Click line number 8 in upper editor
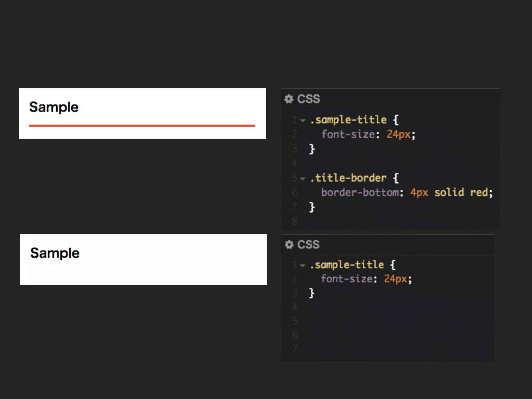 (294, 222)
